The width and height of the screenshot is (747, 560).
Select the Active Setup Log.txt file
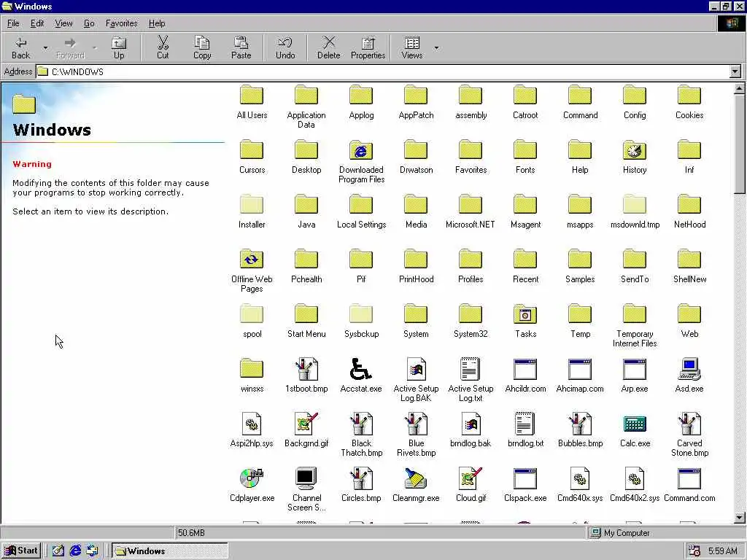click(471, 381)
